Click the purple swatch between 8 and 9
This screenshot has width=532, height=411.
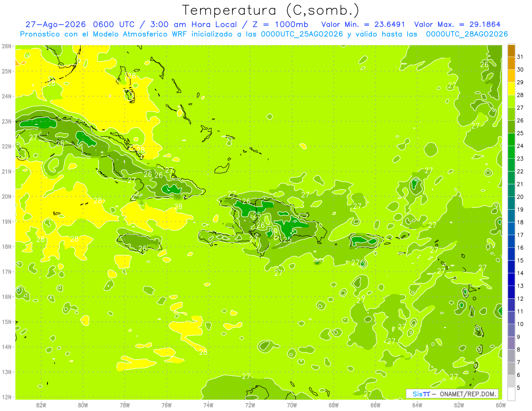[511, 343]
